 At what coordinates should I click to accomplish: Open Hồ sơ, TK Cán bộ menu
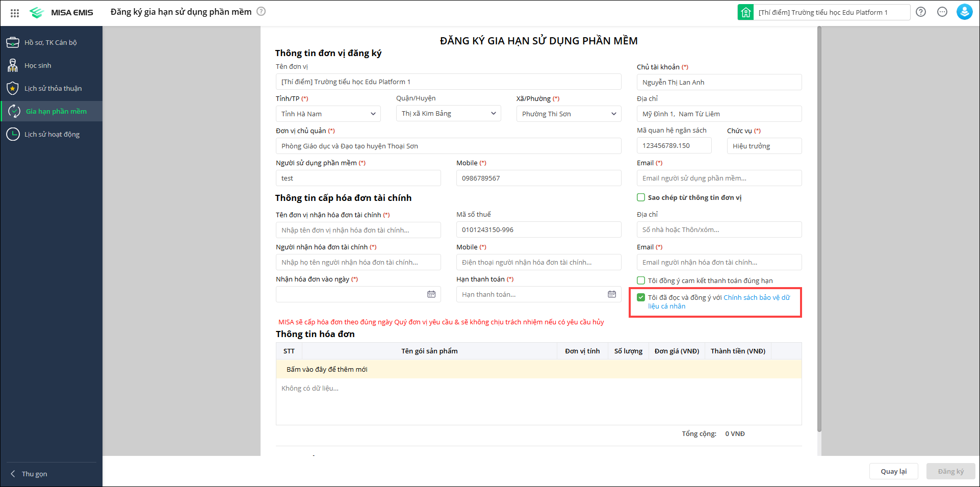tap(50, 42)
